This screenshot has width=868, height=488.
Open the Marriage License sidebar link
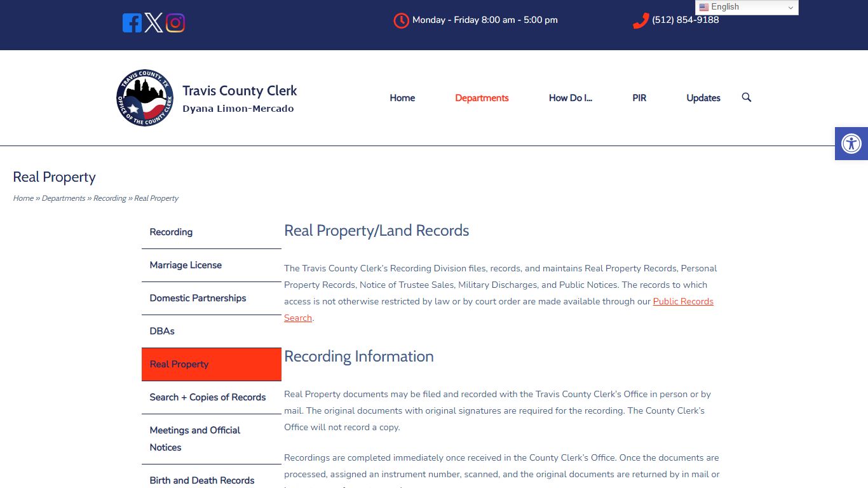(186, 265)
